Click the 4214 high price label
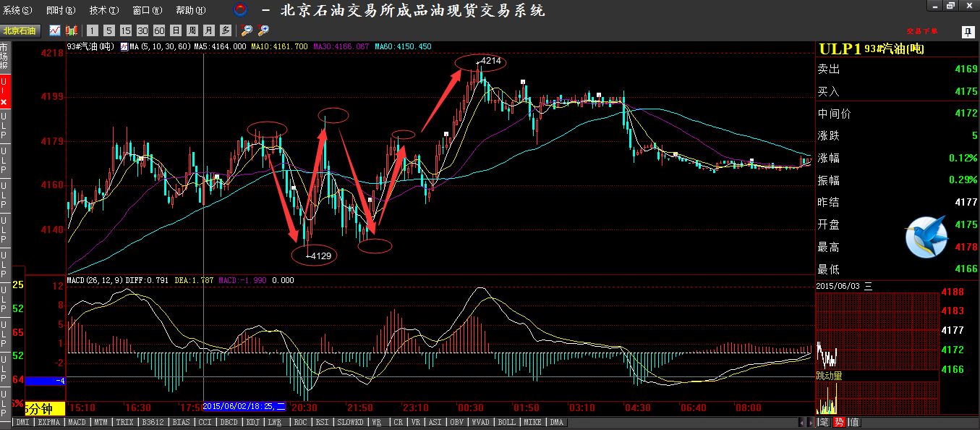980x430 pixels. [x=490, y=61]
